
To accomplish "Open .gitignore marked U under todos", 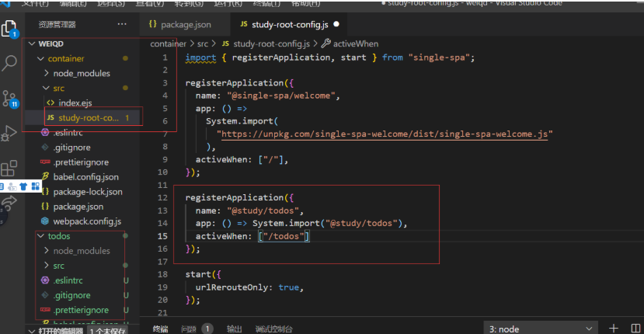I will point(72,295).
